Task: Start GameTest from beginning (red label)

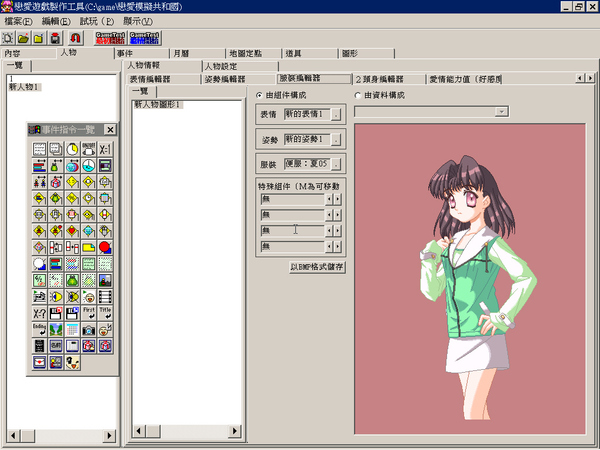Action: [110, 38]
